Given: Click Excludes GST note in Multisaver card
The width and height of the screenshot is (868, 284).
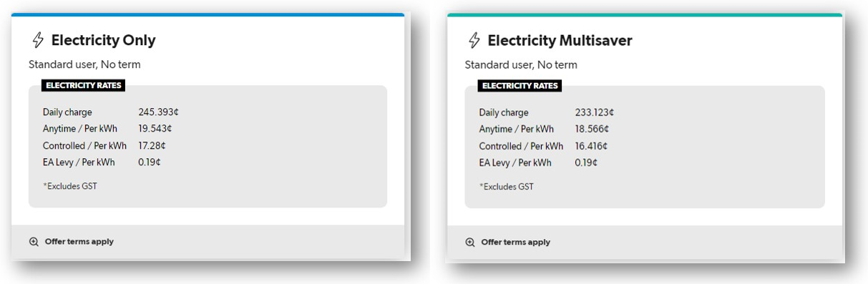Looking at the screenshot, I should click(x=507, y=186).
